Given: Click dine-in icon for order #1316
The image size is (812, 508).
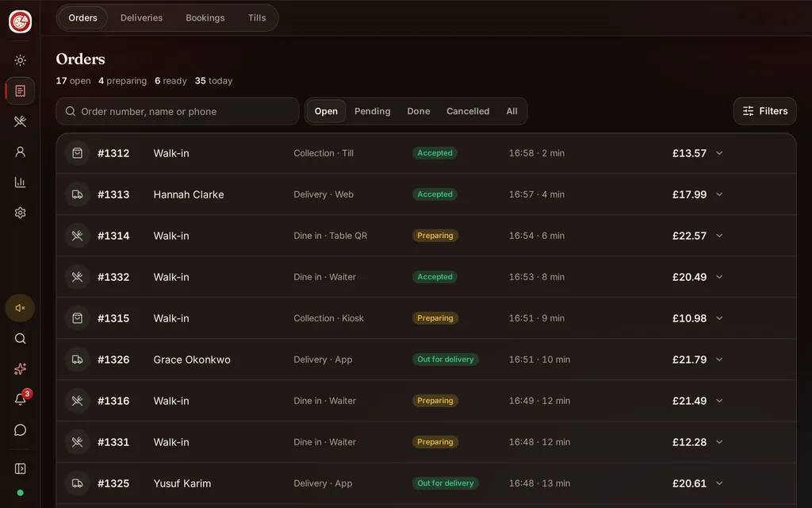Looking at the screenshot, I should 77,401.
